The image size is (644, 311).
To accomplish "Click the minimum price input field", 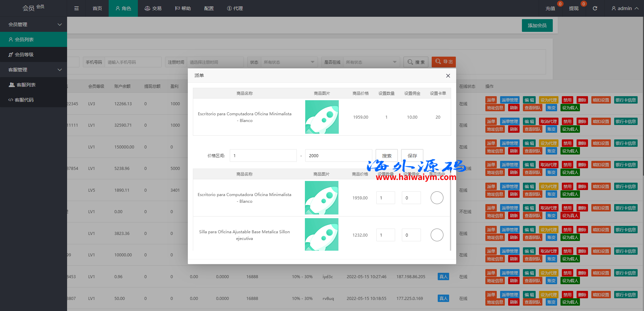I will click(263, 156).
